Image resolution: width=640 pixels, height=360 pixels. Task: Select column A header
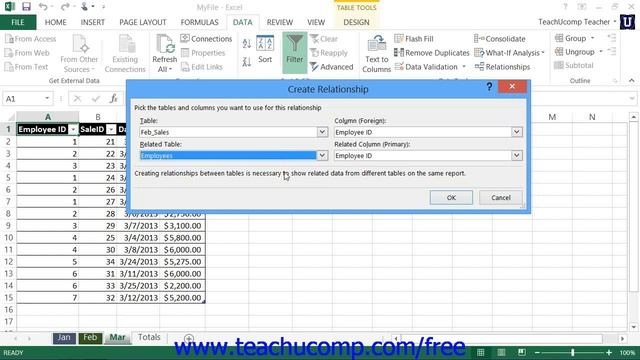click(x=48, y=117)
